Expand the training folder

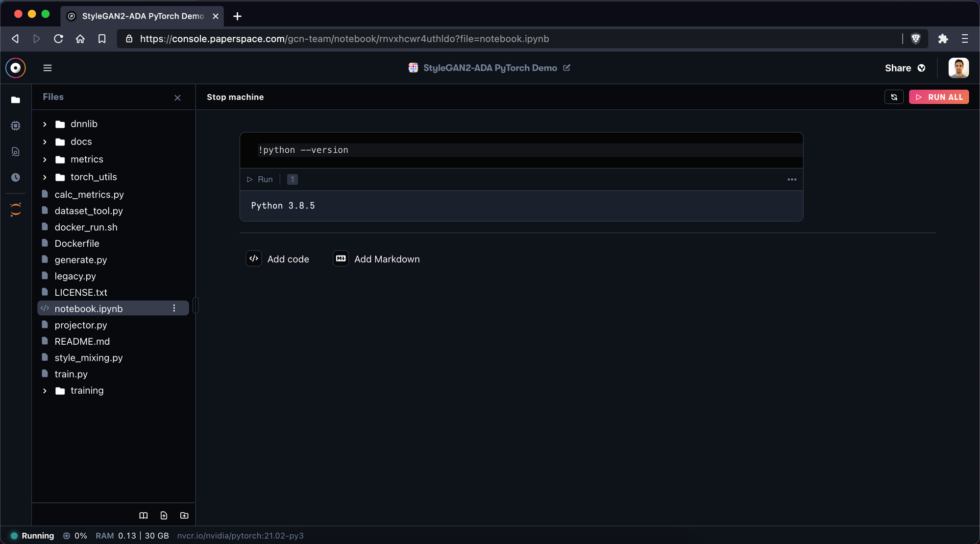[x=45, y=391]
